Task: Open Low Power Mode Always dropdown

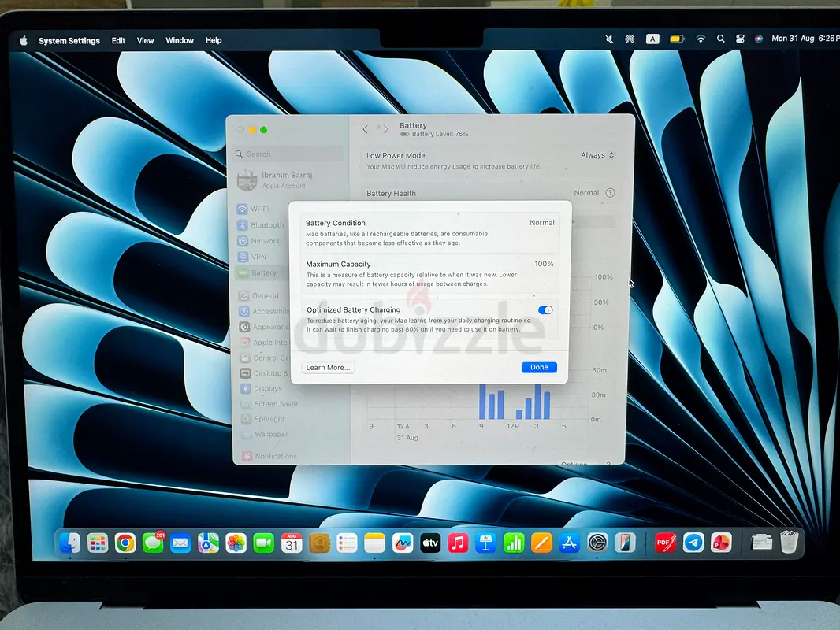Action: (597, 155)
